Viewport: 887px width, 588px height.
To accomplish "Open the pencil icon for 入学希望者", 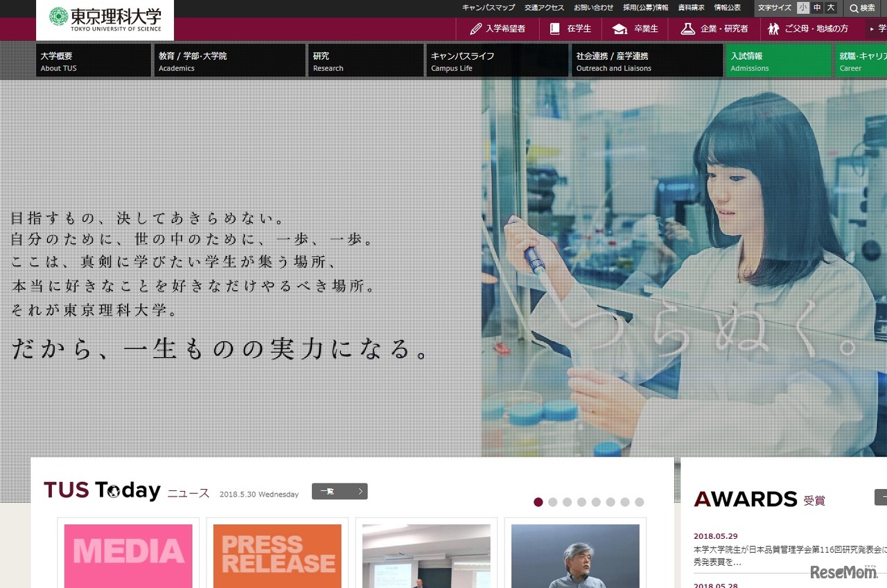I will (x=476, y=29).
